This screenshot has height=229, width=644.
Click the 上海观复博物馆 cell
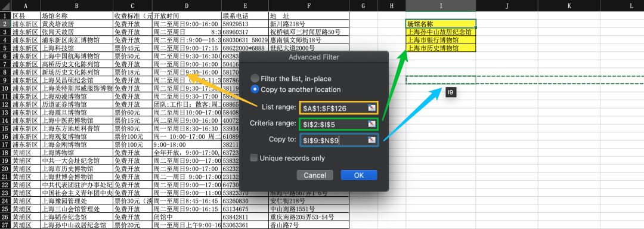[77, 136]
